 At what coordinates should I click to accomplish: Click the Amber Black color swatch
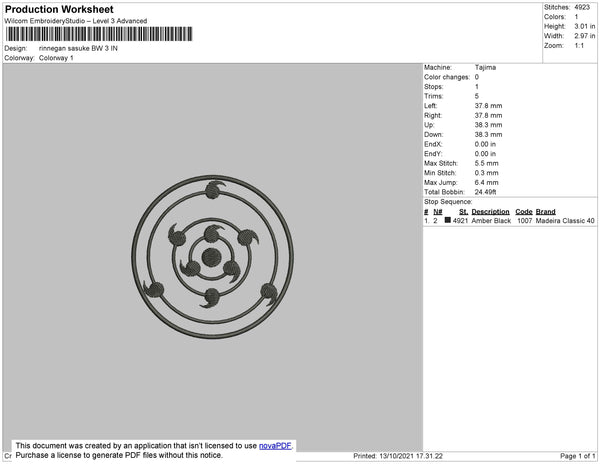point(448,220)
